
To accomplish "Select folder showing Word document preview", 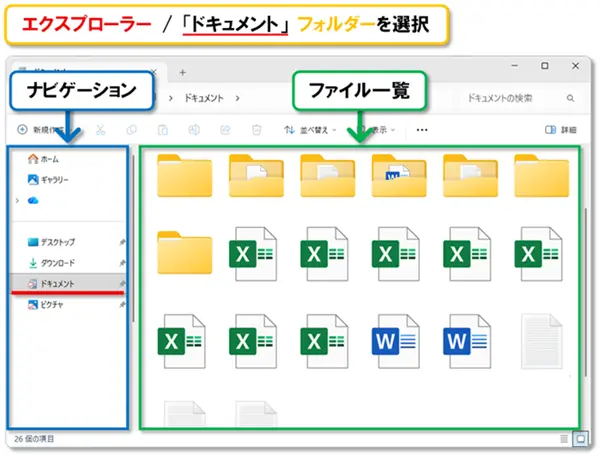I will 399,176.
